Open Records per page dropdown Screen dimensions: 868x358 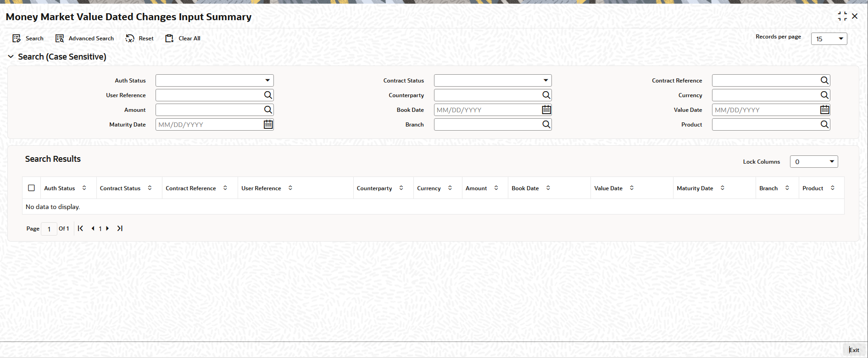tap(829, 39)
